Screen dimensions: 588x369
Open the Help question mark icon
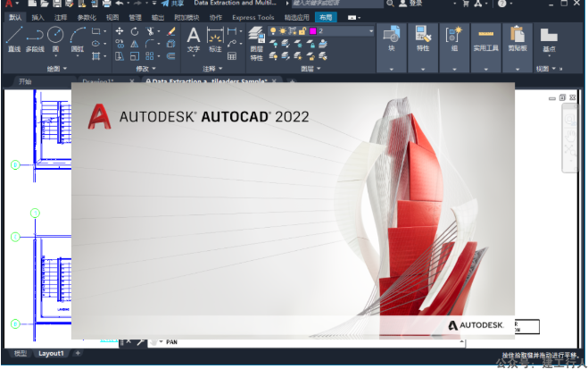click(x=501, y=4)
